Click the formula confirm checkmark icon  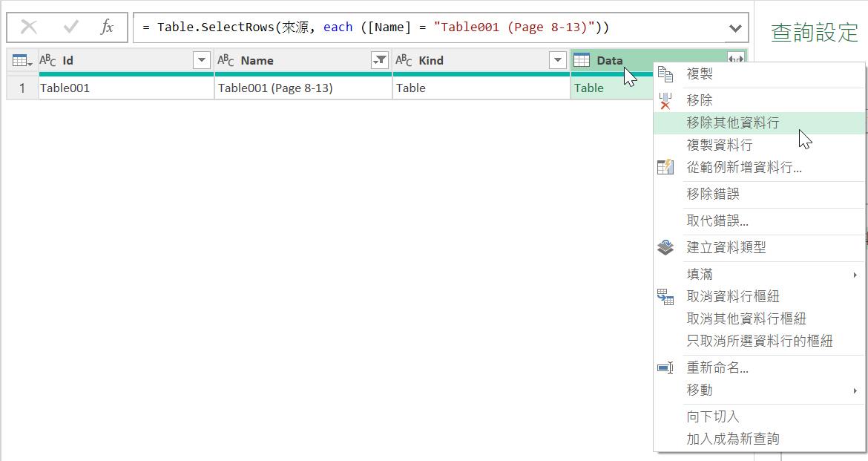pyautogui.click(x=71, y=27)
